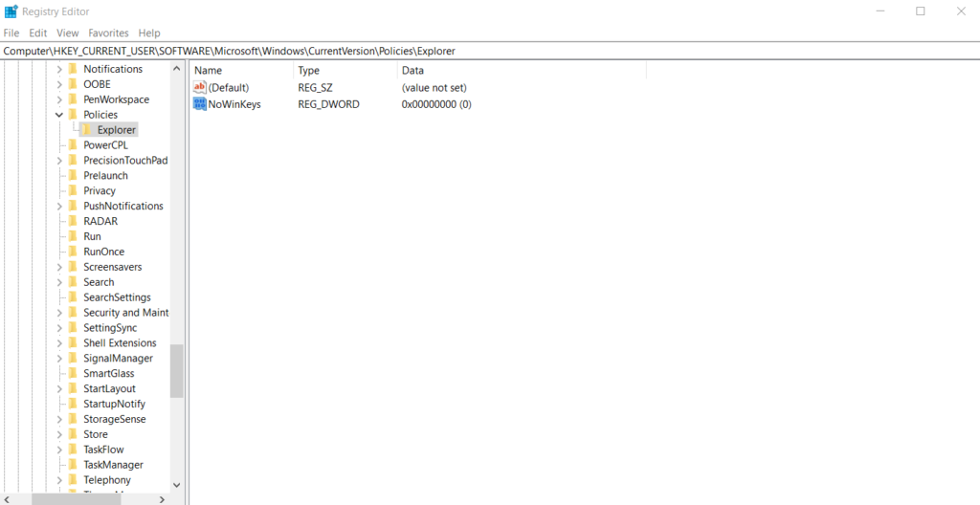The width and height of the screenshot is (980, 505).
Task: Open the Favorites menu
Action: 108,33
